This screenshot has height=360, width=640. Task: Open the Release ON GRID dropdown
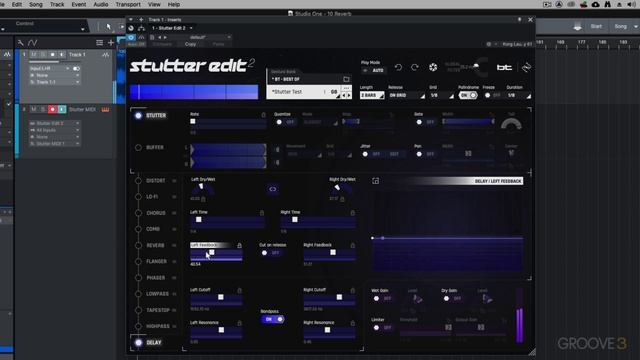pyautogui.click(x=406, y=95)
